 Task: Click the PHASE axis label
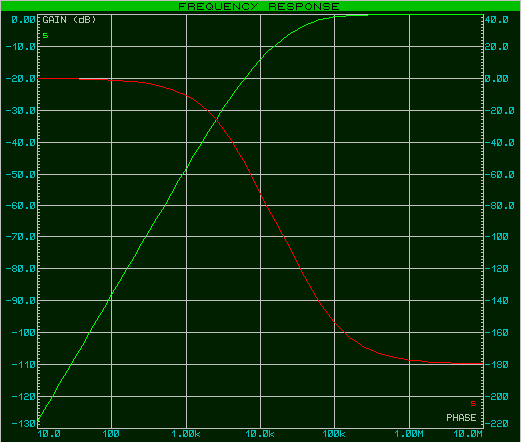(461, 418)
